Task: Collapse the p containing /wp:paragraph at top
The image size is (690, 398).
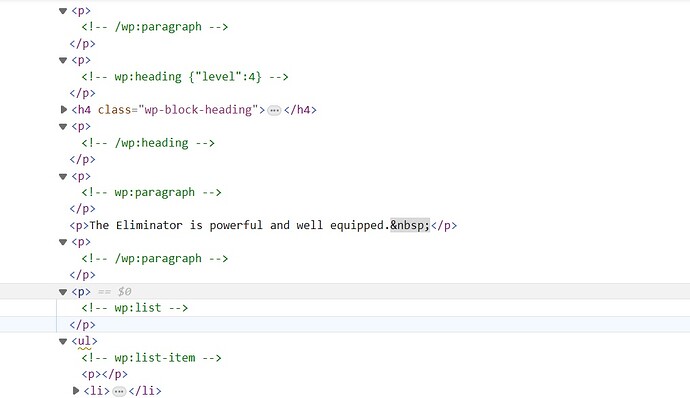Action: pyautogui.click(x=63, y=11)
